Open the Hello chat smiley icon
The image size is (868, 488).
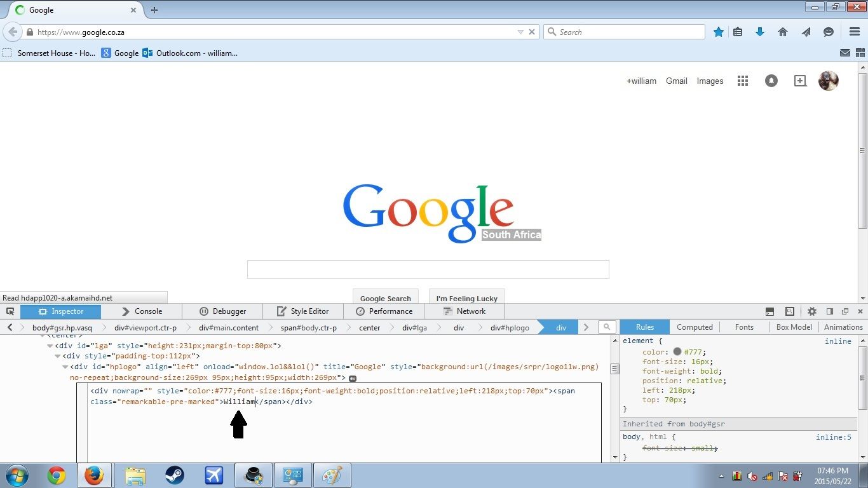click(x=829, y=32)
